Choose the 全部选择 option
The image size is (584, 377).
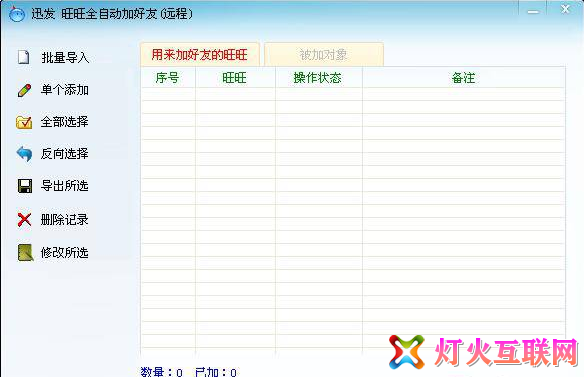coord(65,122)
